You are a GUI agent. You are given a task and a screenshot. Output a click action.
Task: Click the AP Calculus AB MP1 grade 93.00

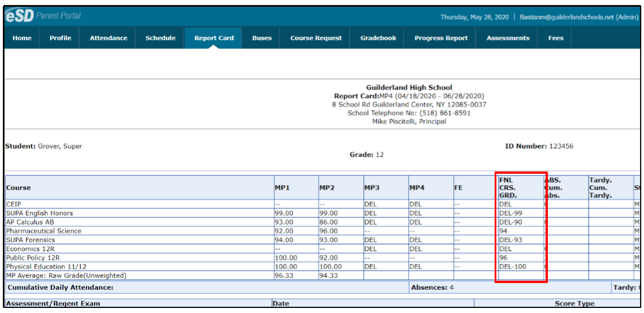point(284,222)
